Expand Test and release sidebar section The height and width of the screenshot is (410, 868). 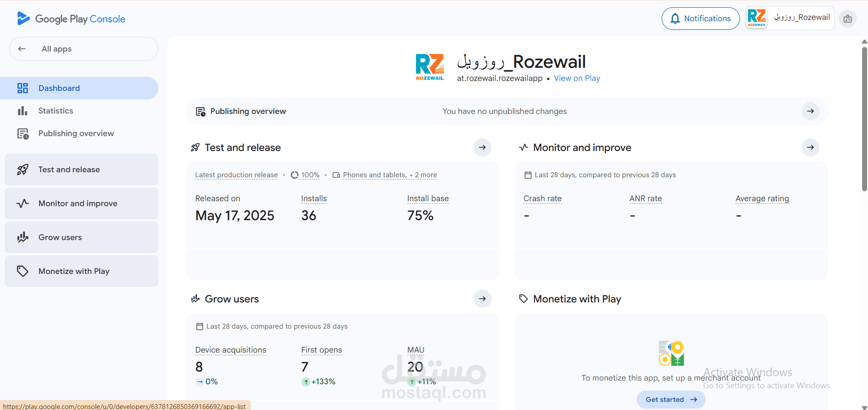point(81,170)
